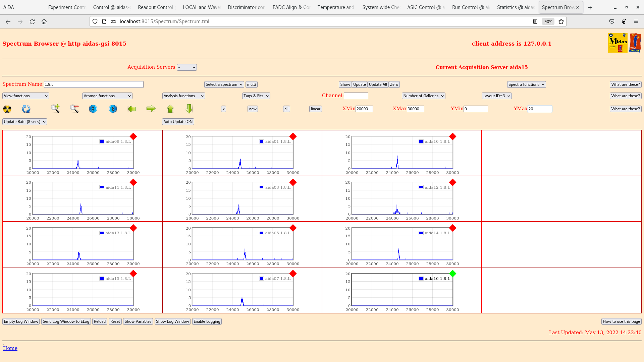Click the green up arrow icon

170,109
